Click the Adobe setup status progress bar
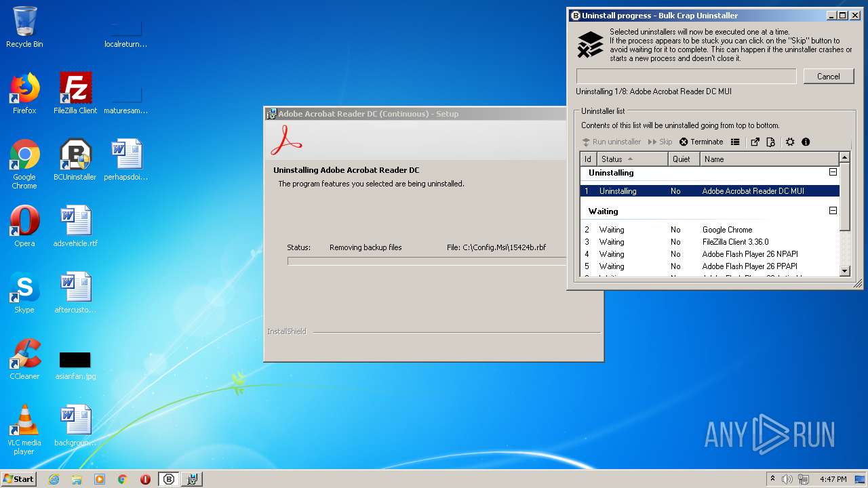Viewport: 868px width, 488px height. 427,261
